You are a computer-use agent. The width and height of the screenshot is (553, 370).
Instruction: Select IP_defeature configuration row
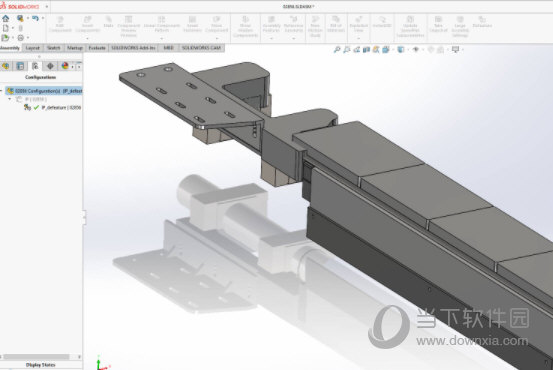coord(53,108)
